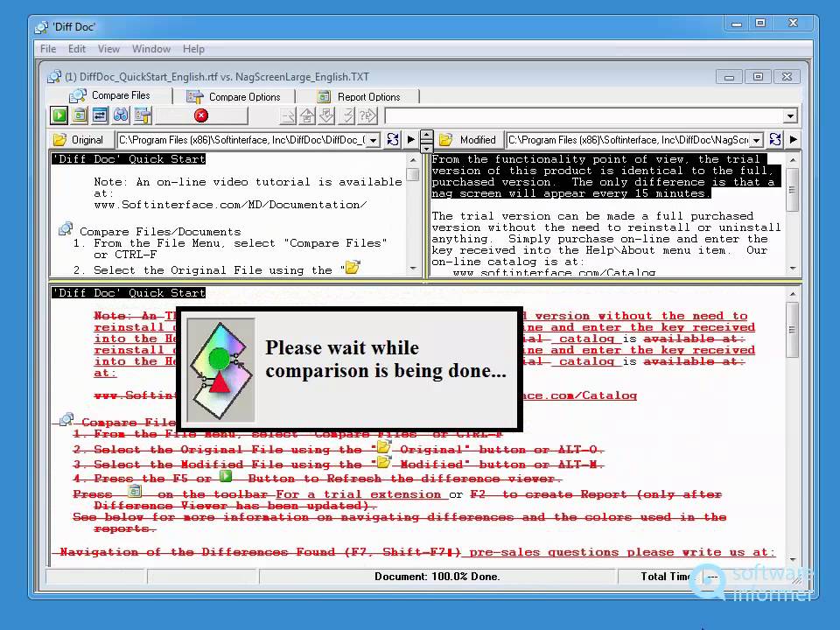Click the splitter down arrow between panes
This screenshot has height=630, width=840.
[426, 147]
